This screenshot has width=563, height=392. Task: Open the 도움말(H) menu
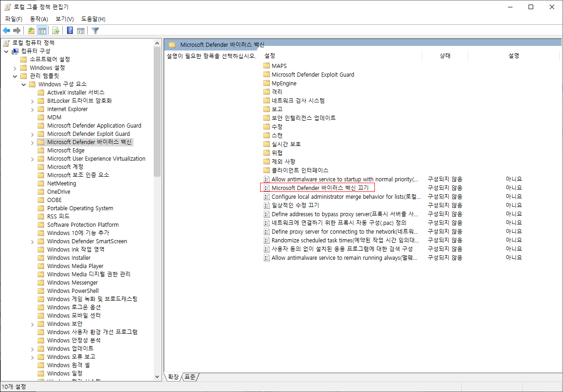point(93,19)
